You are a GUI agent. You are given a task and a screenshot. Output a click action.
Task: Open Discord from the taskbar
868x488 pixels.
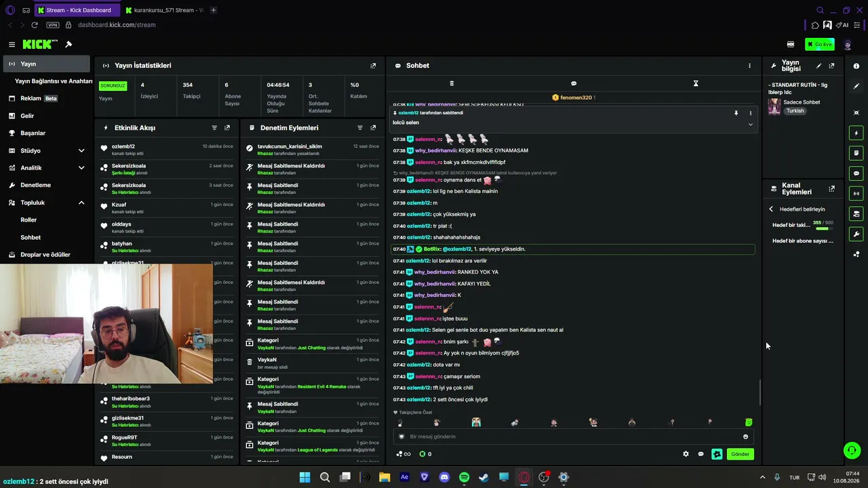[444, 477]
